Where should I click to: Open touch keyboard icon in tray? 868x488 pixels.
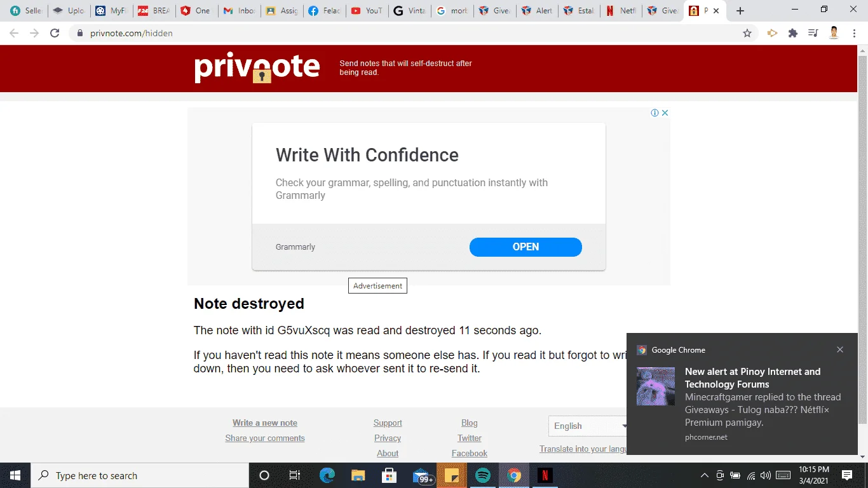[783, 475]
